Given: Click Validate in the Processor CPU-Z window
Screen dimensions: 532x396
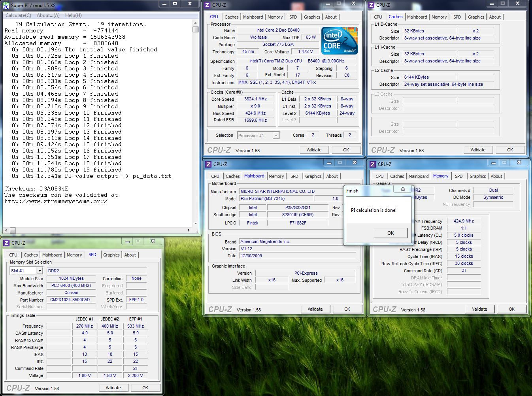Looking at the screenshot, I should pyautogui.click(x=314, y=150).
